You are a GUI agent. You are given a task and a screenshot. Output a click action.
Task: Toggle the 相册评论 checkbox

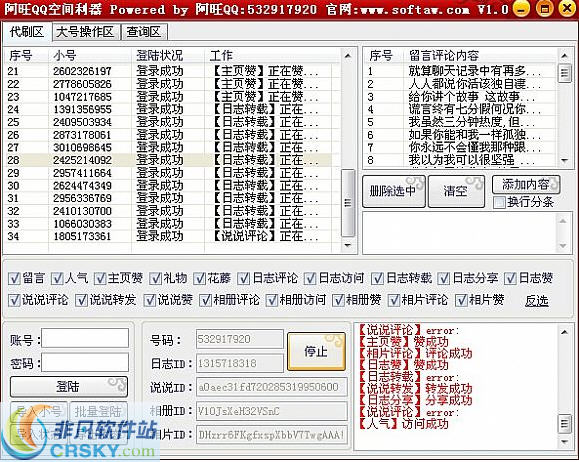pos(205,300)
